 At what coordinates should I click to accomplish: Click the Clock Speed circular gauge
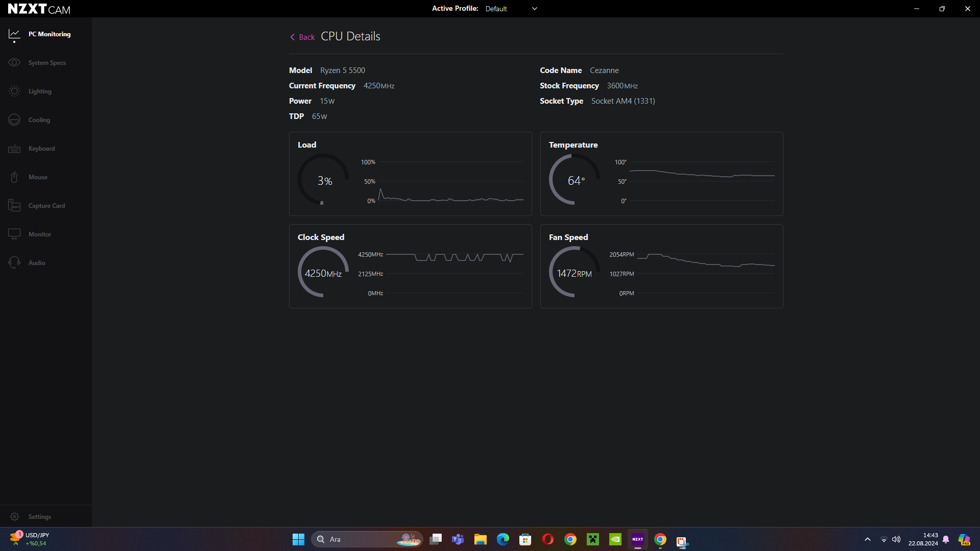point(323,272)
